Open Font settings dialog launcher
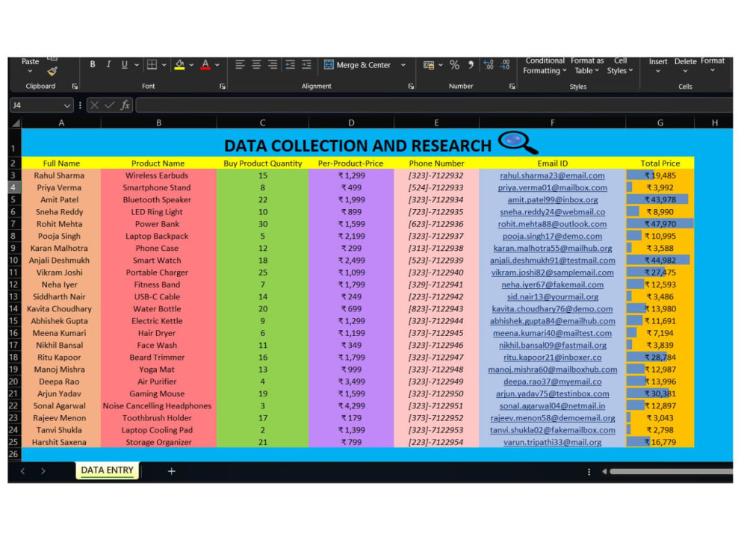The height and width of the screenshot is (560, 747). tap(223, 87)
